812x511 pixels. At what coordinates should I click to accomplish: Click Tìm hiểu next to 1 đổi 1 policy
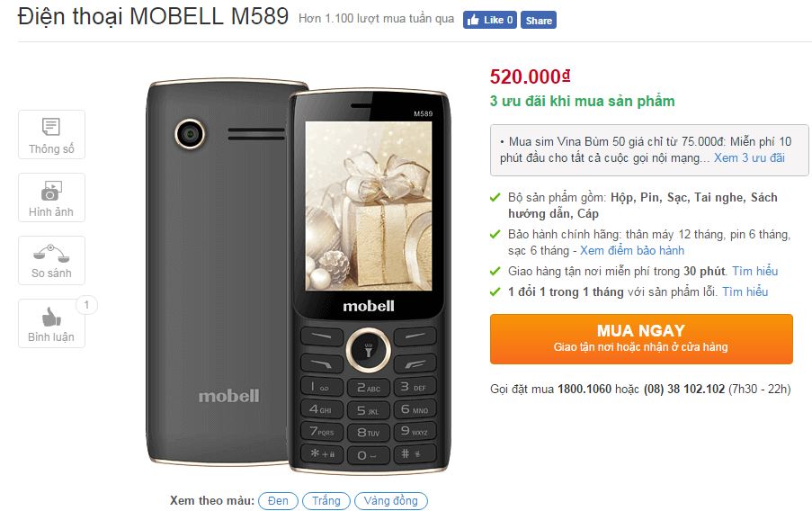pos(745,291)
